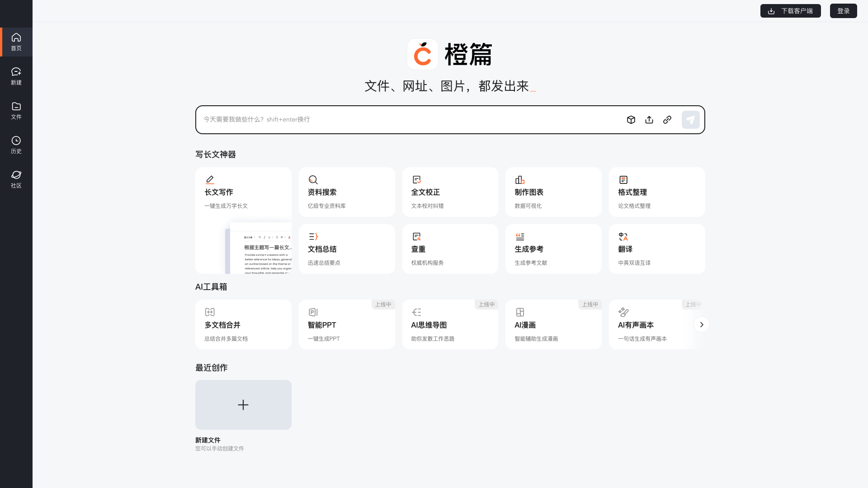Click the 写长文神器 section heading
868x488 pixels.
click(x=216, y=155)
